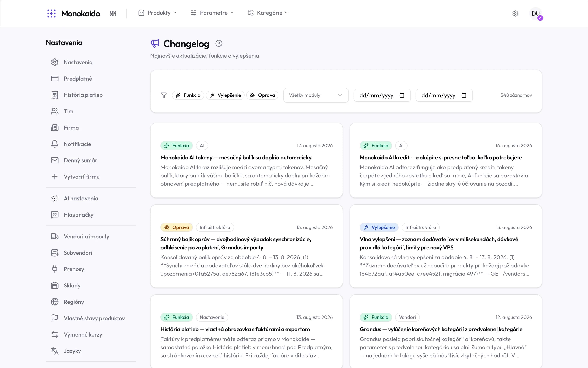Open calendar picker of the first date field
The image size is (588, 368).
402,95
